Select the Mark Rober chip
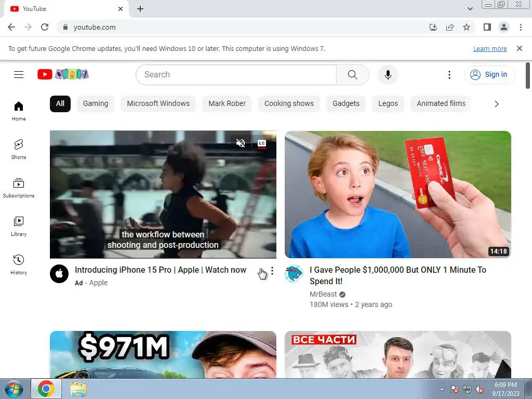Image resolution: width=532 pixels, height=399 pixels. tap(227, 103)
